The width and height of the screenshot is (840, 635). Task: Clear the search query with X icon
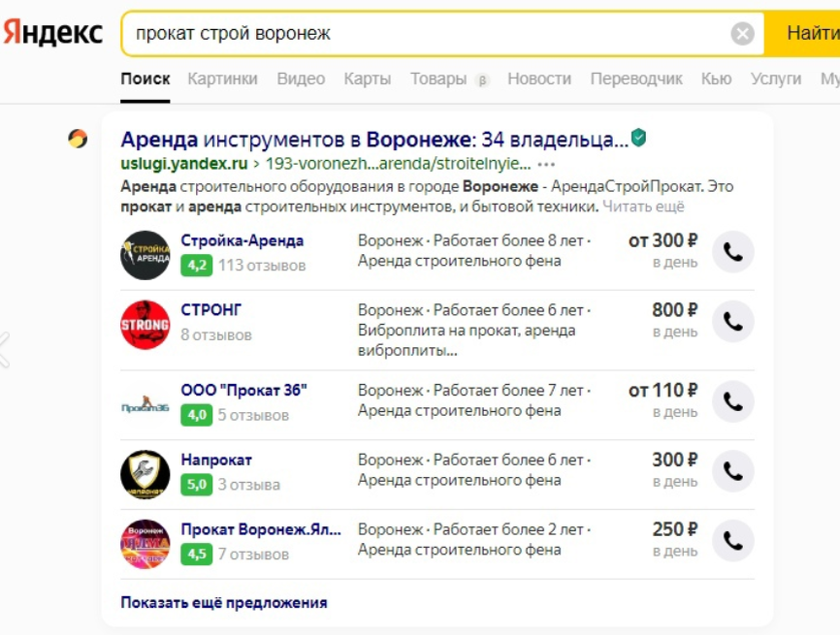742,34
